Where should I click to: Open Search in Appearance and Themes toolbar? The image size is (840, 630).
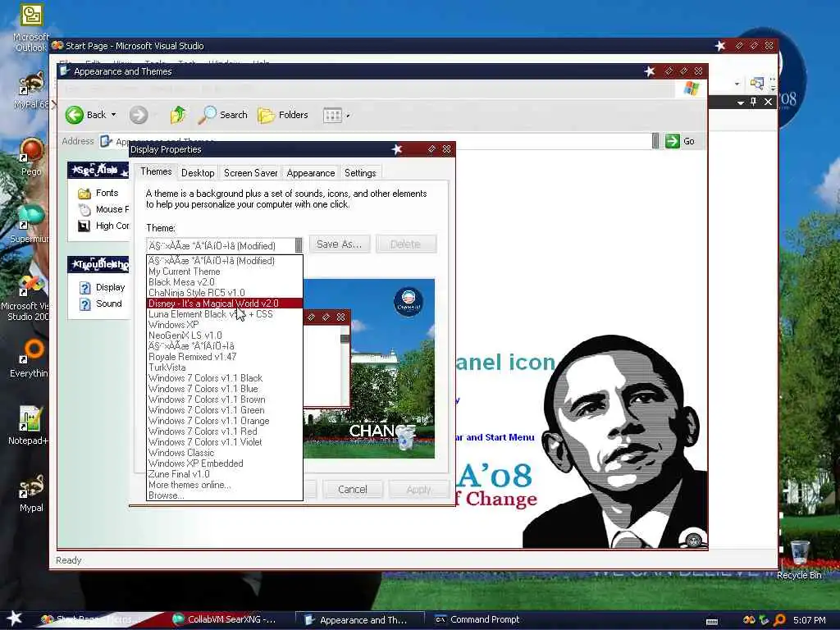click(x=222, y=115)
